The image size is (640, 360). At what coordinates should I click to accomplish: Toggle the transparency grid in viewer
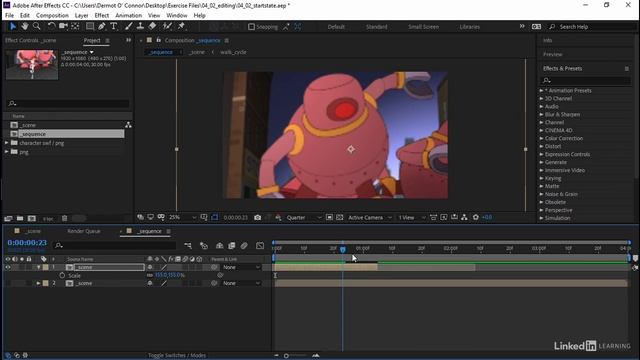coord(340,218)
